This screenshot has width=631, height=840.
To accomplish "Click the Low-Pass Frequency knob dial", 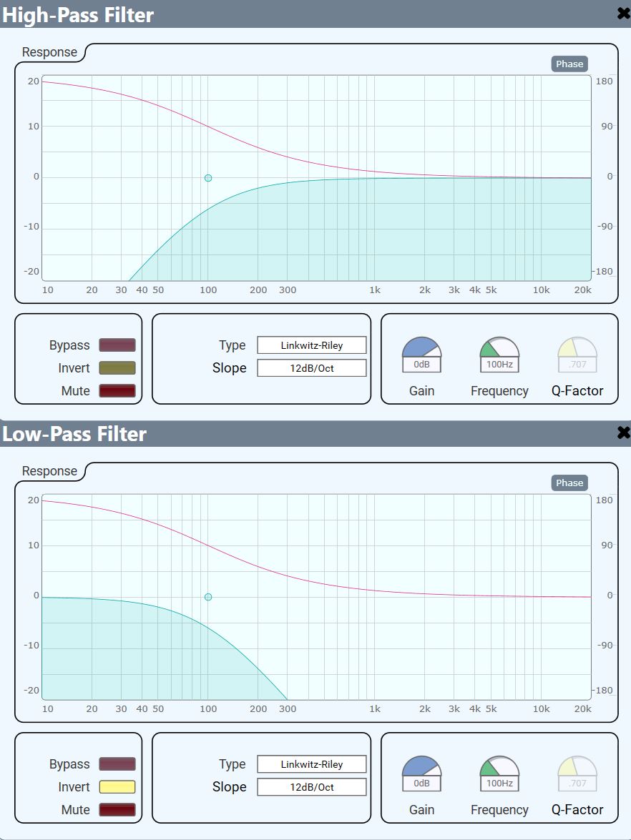I will click(499, 766).
